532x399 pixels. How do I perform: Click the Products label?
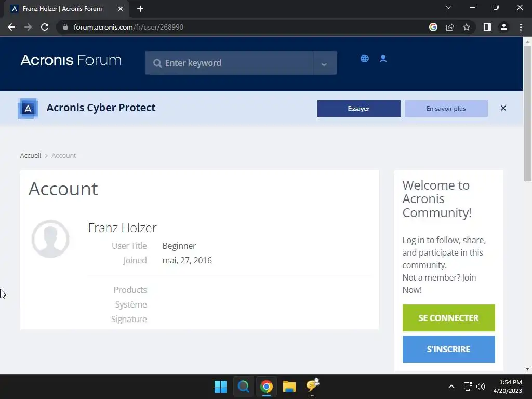tap(130, 290)
